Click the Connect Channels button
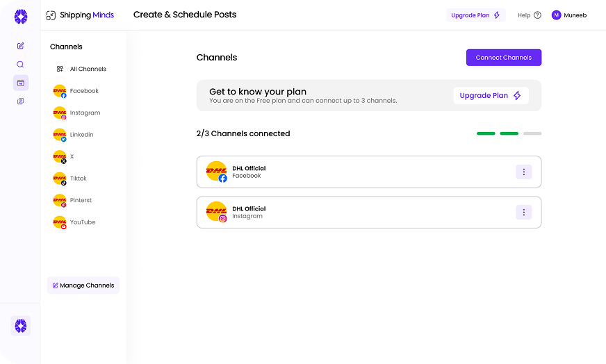The width and height of the screenshot is (606, 364). pos(503,58)
